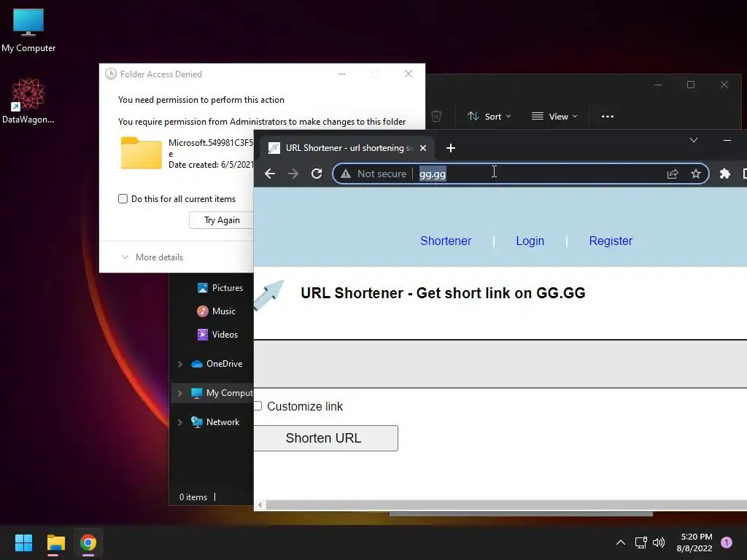This screenshot has height=560, width=747.
Task: Select Network in the sidebar
Action: (x=215, y=422)
